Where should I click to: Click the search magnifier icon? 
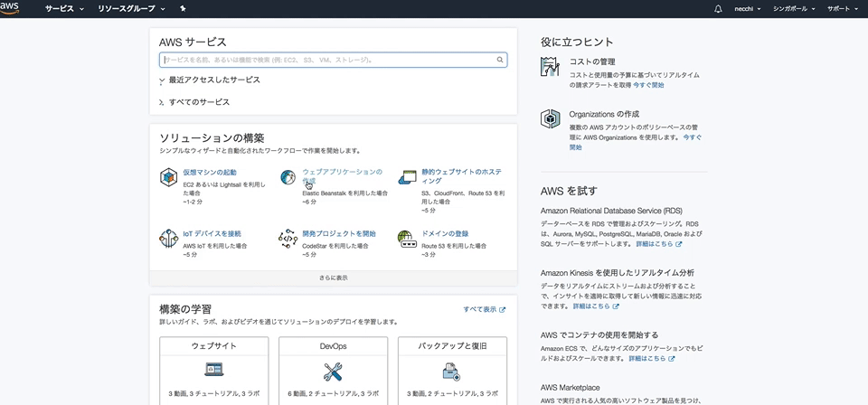point(500,60)
